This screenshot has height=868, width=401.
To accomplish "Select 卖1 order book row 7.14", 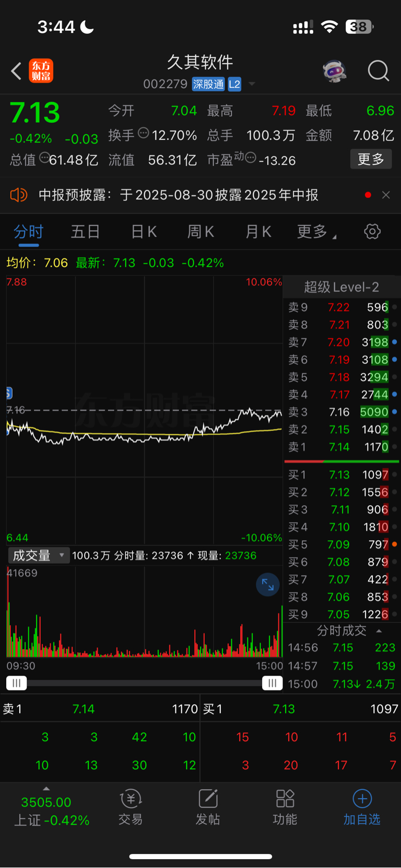I will [x=341, y=447].
